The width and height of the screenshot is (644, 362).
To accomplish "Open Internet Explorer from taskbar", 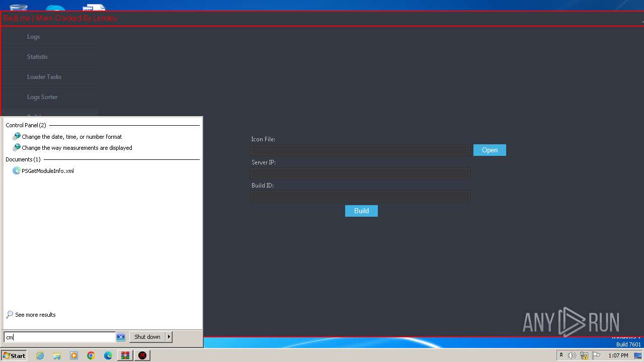I will click(40, 355).
